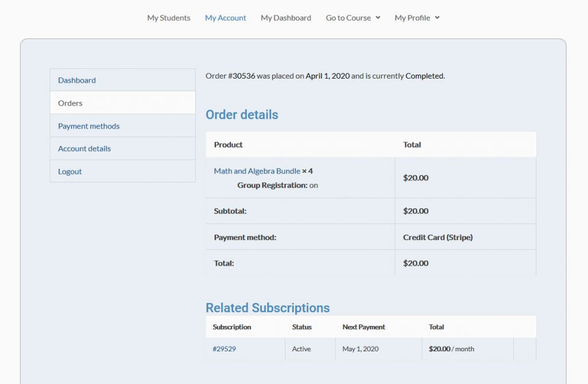588x384 pixels.
Task: Open Payment methods in the sidebar
Action: (x=123, y=126)
